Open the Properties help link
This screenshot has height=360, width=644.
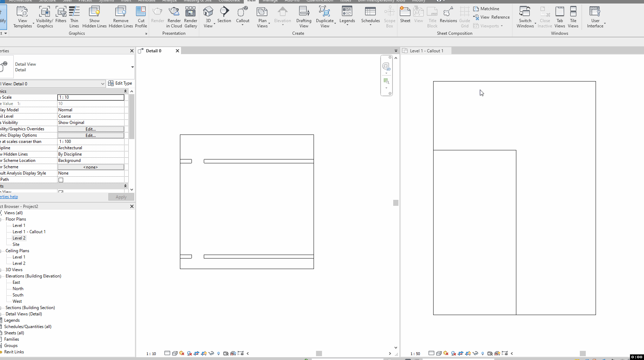click(9, 197)
